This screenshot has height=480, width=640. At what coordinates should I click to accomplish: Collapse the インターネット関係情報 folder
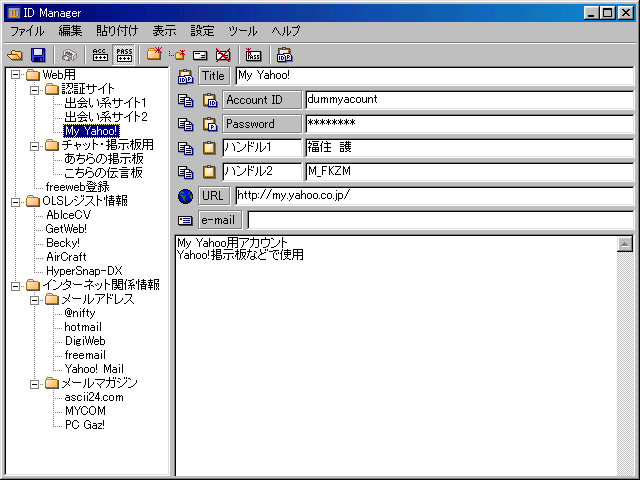pos(16,286)
